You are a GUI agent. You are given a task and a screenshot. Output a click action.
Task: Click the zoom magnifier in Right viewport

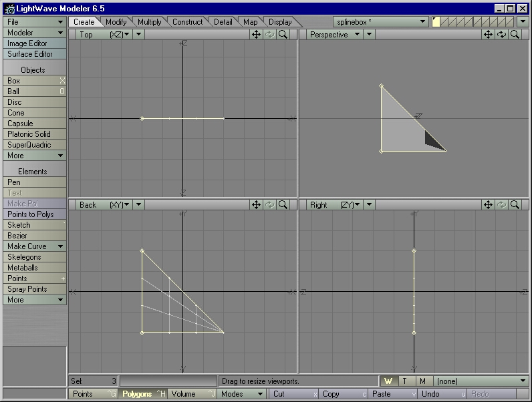515,205
